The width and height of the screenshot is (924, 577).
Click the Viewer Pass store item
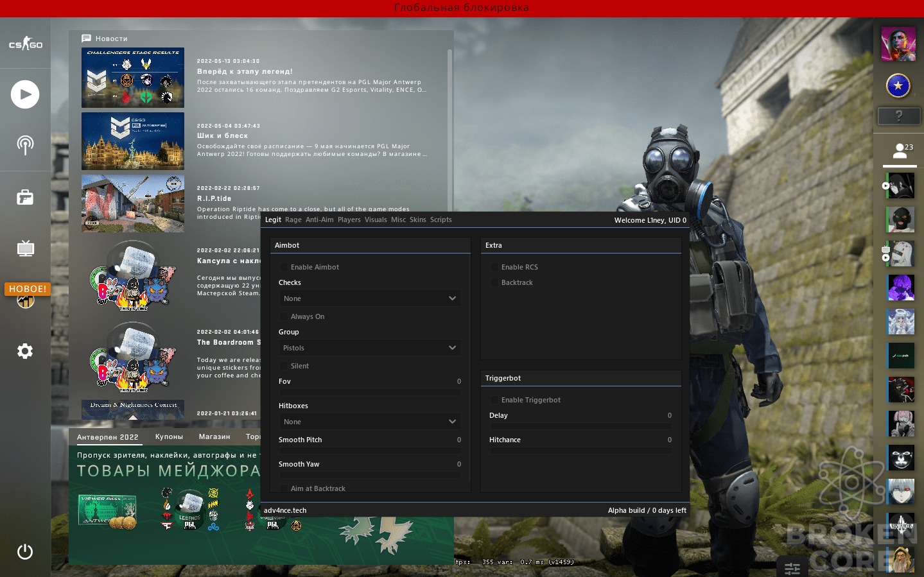coord(107,512)
